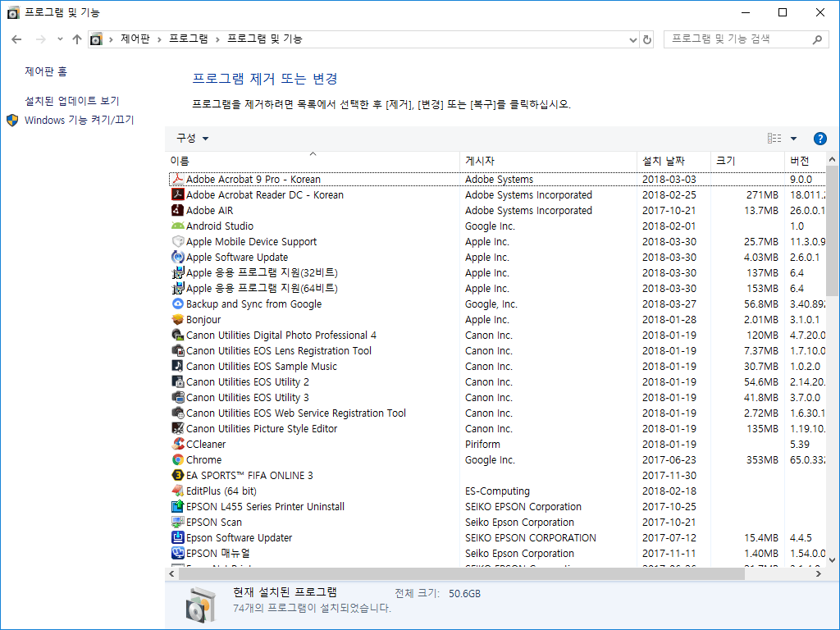Click the horizontal scrollbar thumb
The width and height of the screenshot is (840, 630).
pos(461,573)
